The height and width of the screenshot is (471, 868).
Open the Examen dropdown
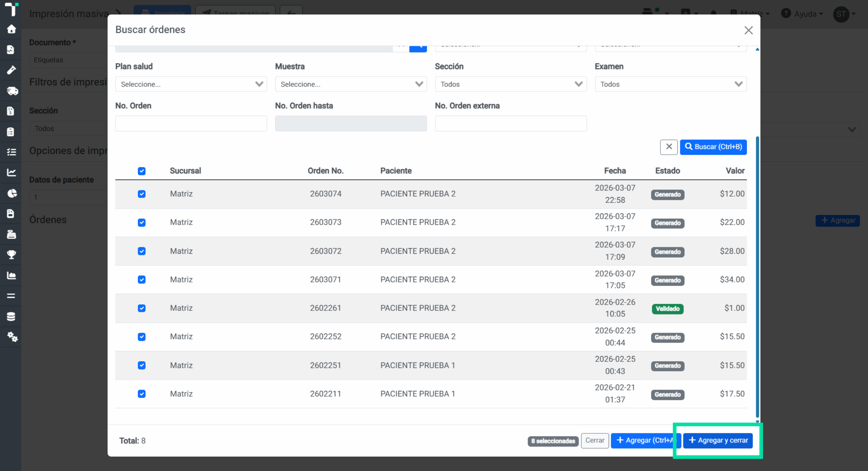671,84
